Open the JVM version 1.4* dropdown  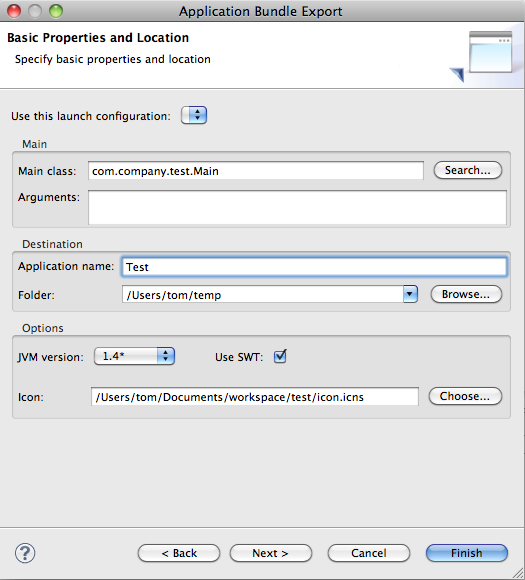[x=134, y=356]
